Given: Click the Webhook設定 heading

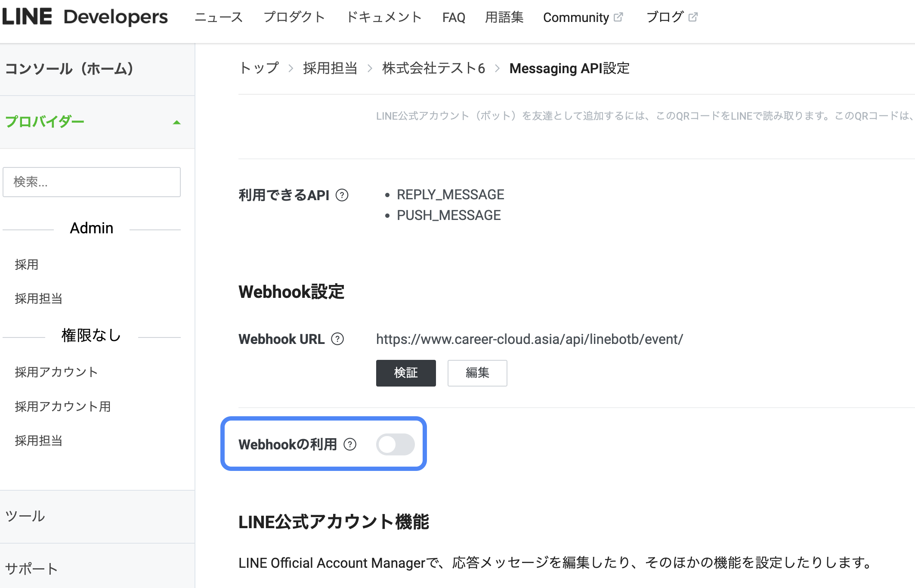Looking at the screenshot, I should coord(291,292).
